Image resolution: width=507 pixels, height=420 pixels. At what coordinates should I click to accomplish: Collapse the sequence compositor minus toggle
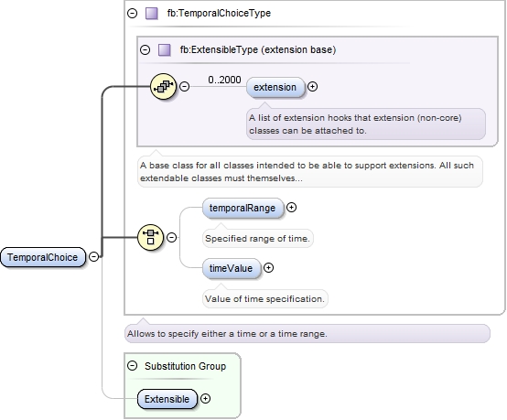pyautogui.click(x=184, y=86)
